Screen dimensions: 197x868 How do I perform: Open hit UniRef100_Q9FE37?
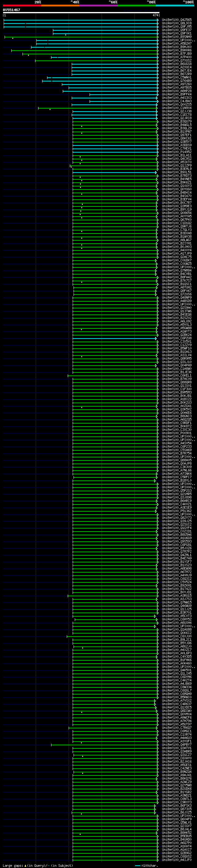177,30
